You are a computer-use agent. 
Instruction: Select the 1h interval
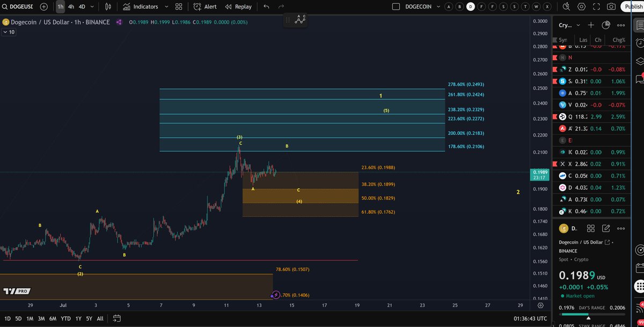point(60,6)
